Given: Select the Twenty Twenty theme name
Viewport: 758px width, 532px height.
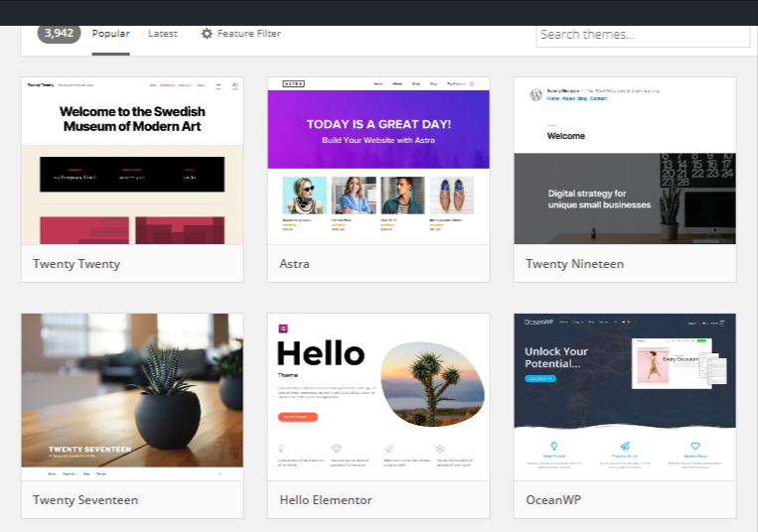Looking at the screenshot, I should click(76, 264).
